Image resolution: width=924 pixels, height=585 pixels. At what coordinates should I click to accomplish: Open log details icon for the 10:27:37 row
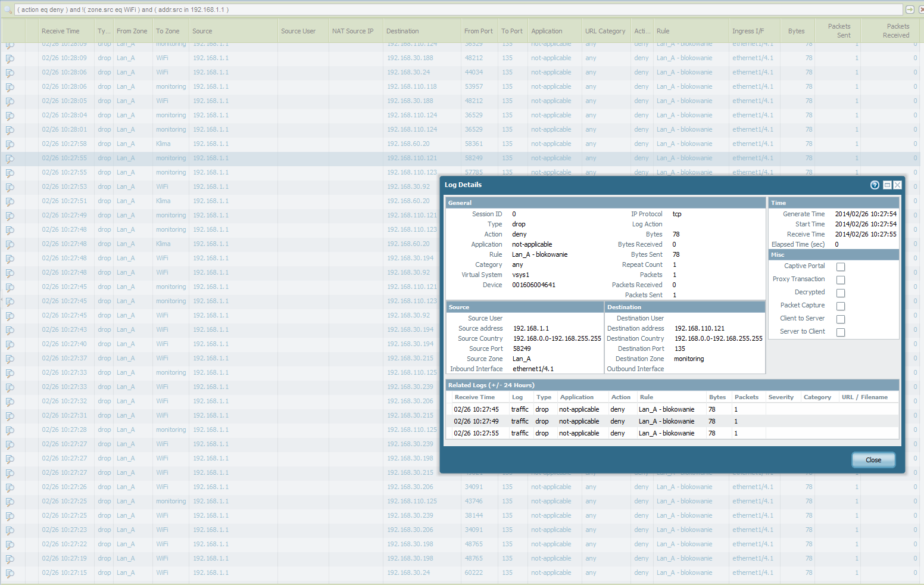coord(10,359)
